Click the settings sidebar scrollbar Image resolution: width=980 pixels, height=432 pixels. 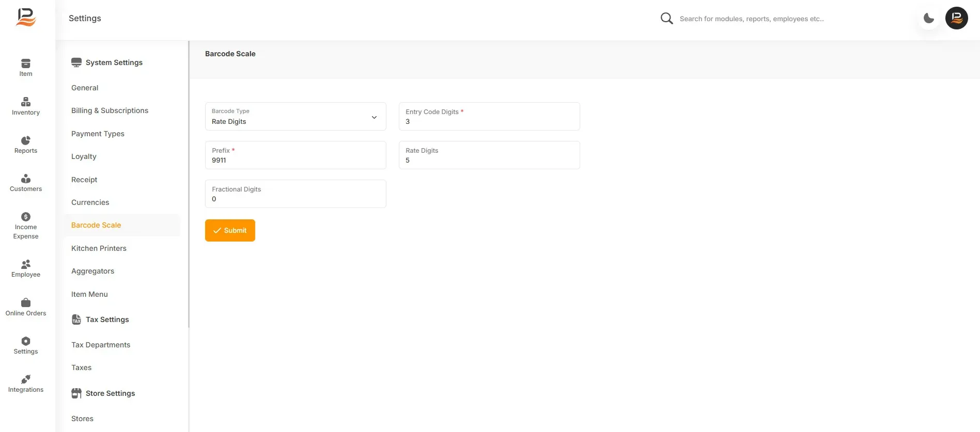pos(189,184)
